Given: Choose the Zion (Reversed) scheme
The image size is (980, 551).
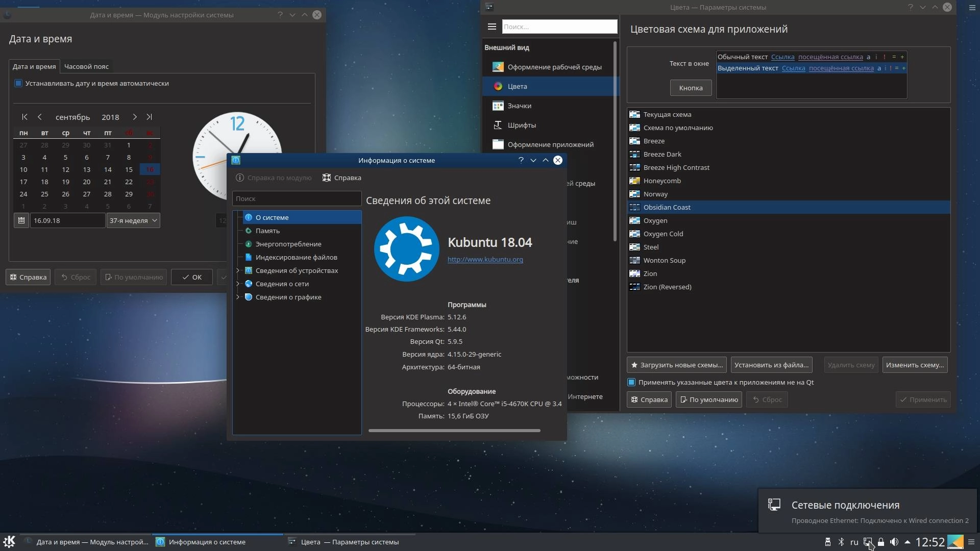Looking at the screenshot, I should [788, 287].
